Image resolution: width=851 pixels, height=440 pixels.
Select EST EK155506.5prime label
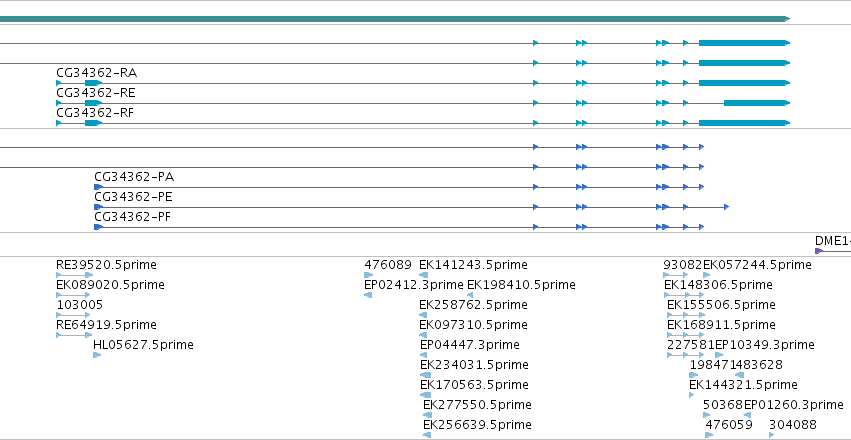click(721, 305)
